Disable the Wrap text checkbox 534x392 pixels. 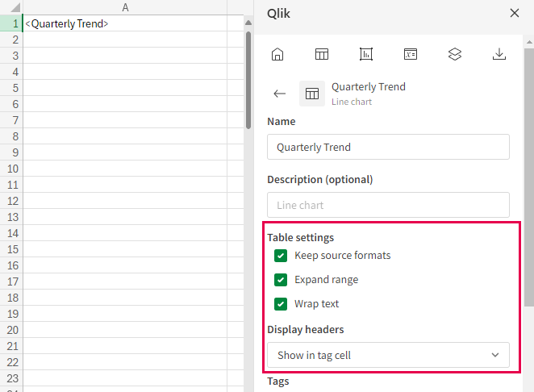[281, 304]
